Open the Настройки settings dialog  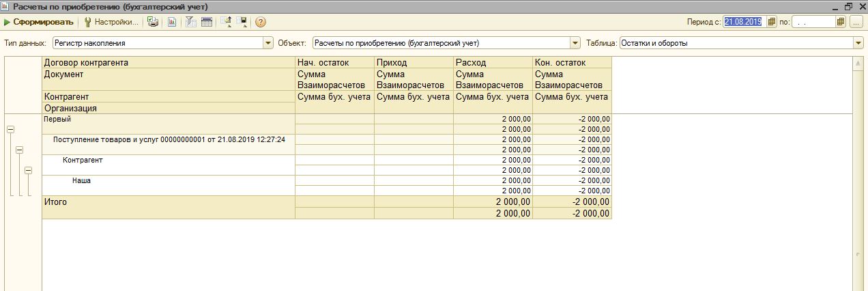111,22
